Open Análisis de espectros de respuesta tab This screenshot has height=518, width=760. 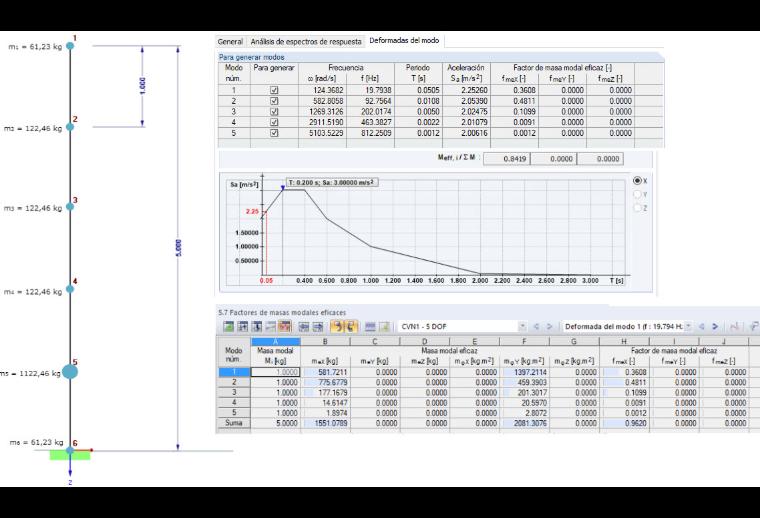click(306, 42)
